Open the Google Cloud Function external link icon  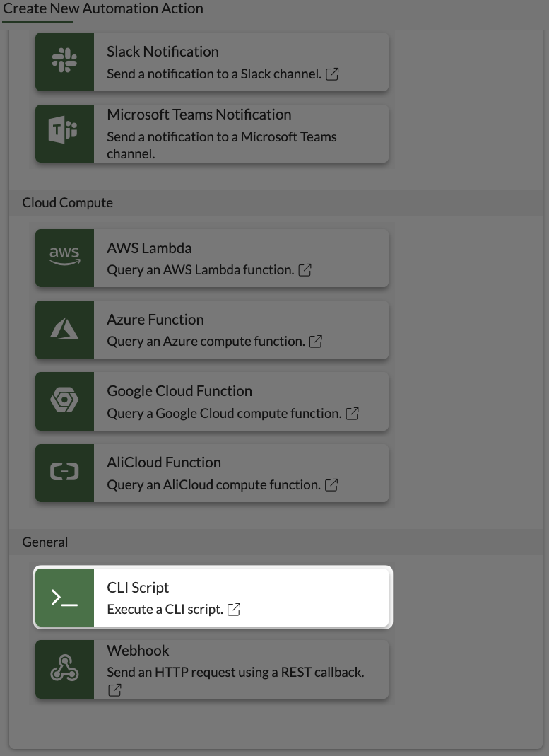352,414
